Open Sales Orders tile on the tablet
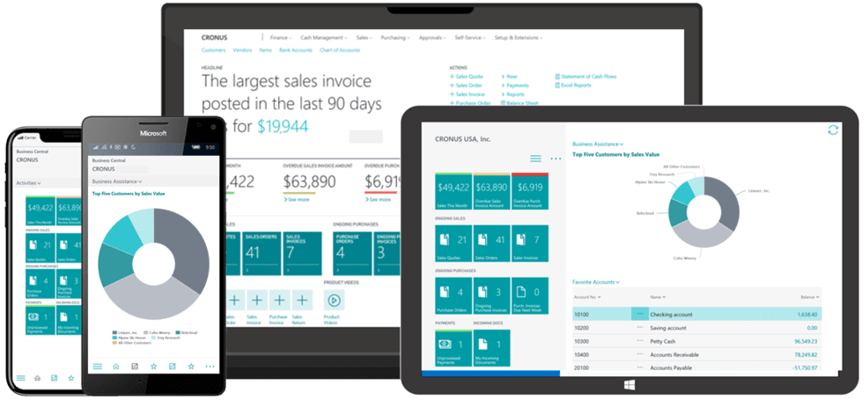 [492, 243]
